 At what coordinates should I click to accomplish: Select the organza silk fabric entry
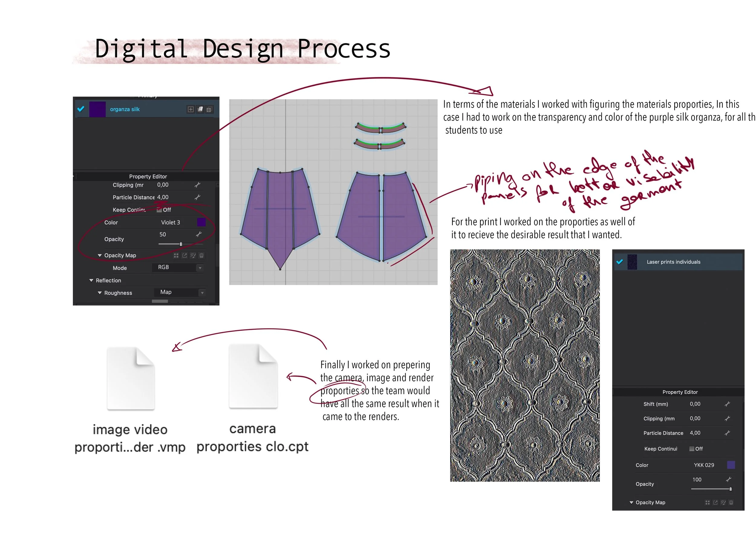[125, 109]
